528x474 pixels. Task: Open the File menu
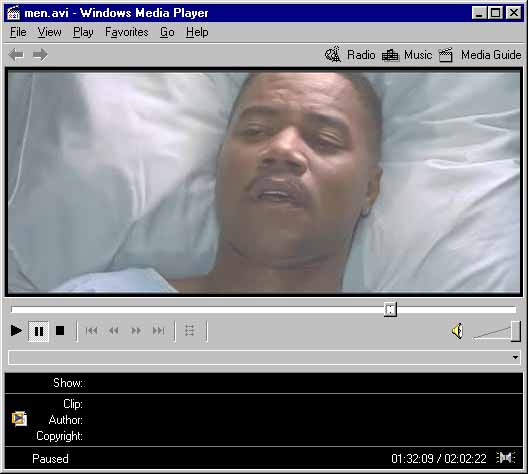point(18,32)
